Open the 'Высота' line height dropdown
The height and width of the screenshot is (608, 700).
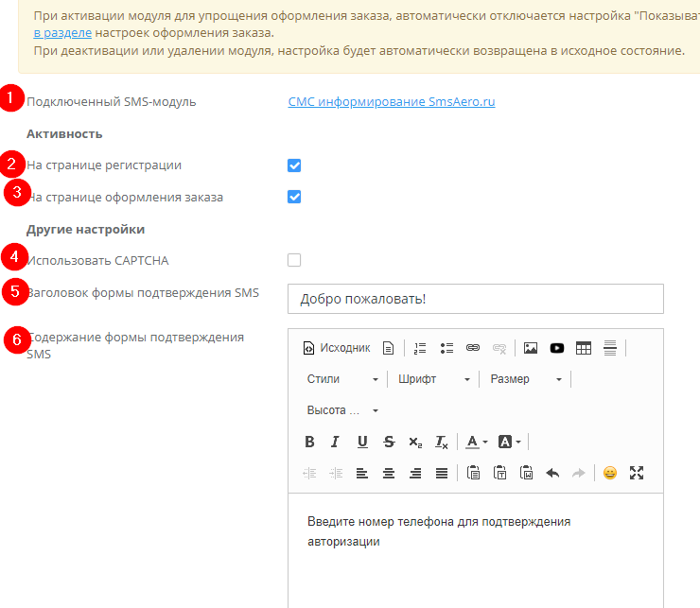341,410
